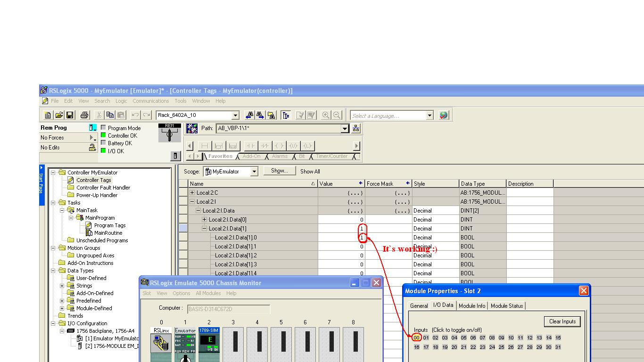Click the Find Next binoculars icon
Viewport: 644px width, 362px height.
coord(260,115)
